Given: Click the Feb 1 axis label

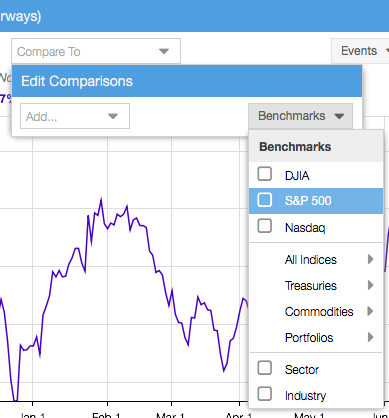Looking at the screenshot, I should (x=106, y=415).
